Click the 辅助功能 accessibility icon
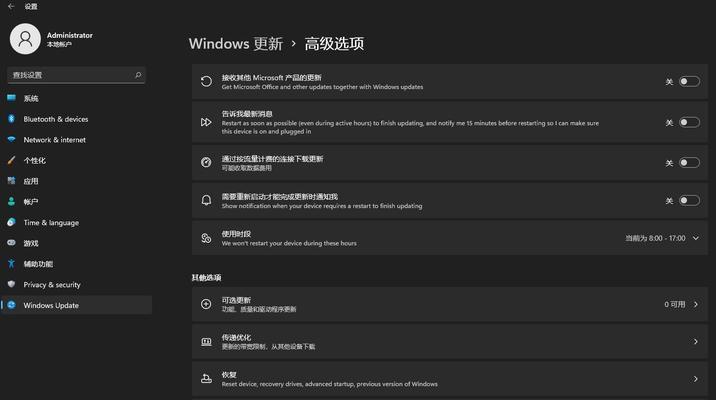 (11, 263)
